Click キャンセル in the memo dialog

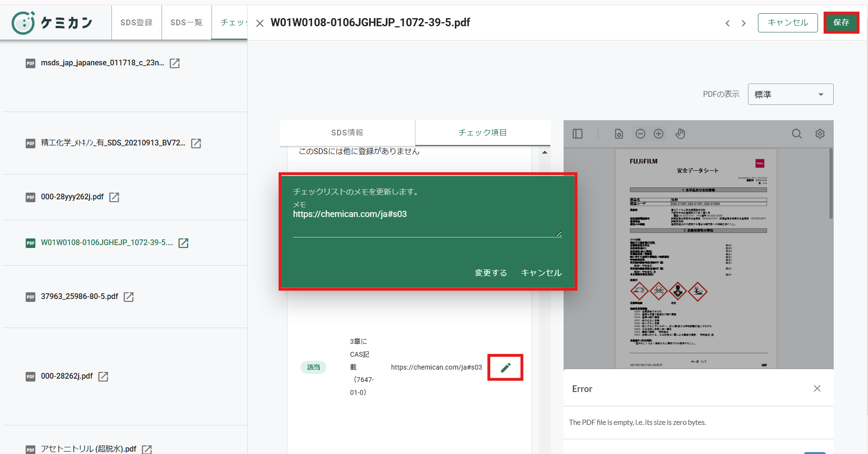point(541,273)
